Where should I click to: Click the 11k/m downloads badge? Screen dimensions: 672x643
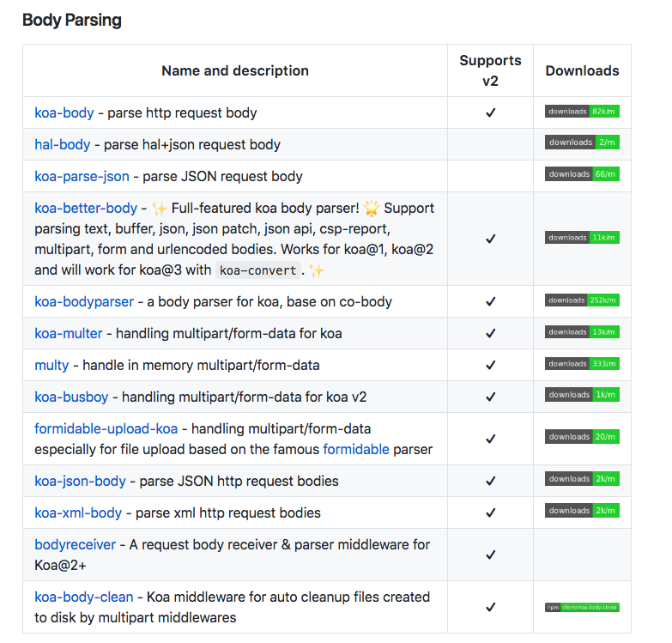pos(582,238)
